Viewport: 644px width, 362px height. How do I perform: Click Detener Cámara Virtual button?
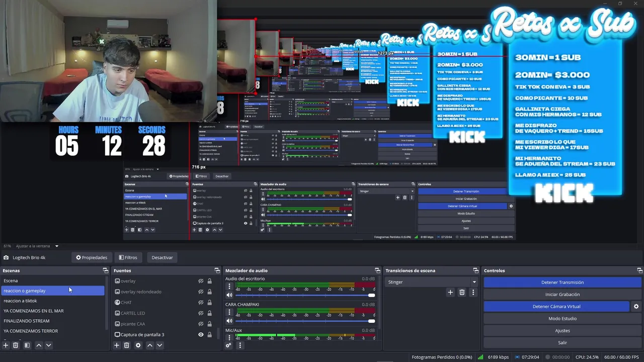point(556,306)
